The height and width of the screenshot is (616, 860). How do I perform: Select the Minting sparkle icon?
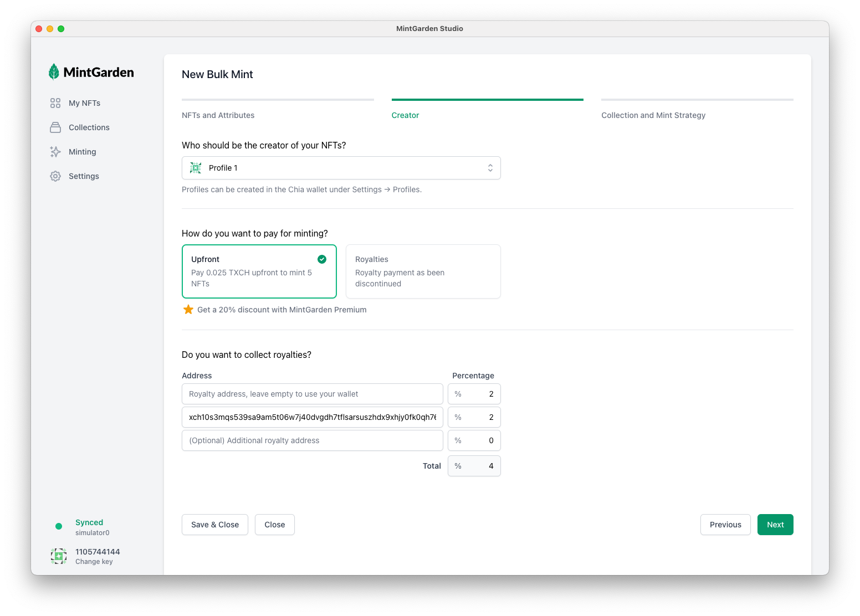click(x=55, y=152)
